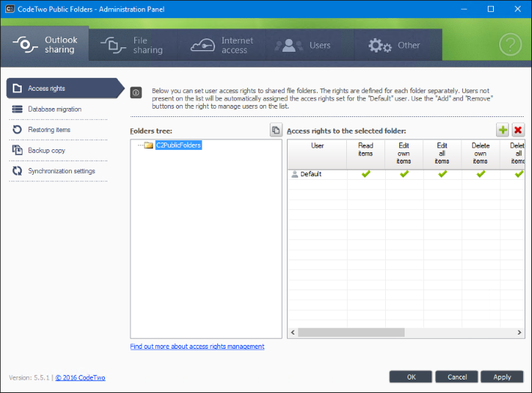
Task: Switch to the File sharing tab
Action: click(133, 45)
